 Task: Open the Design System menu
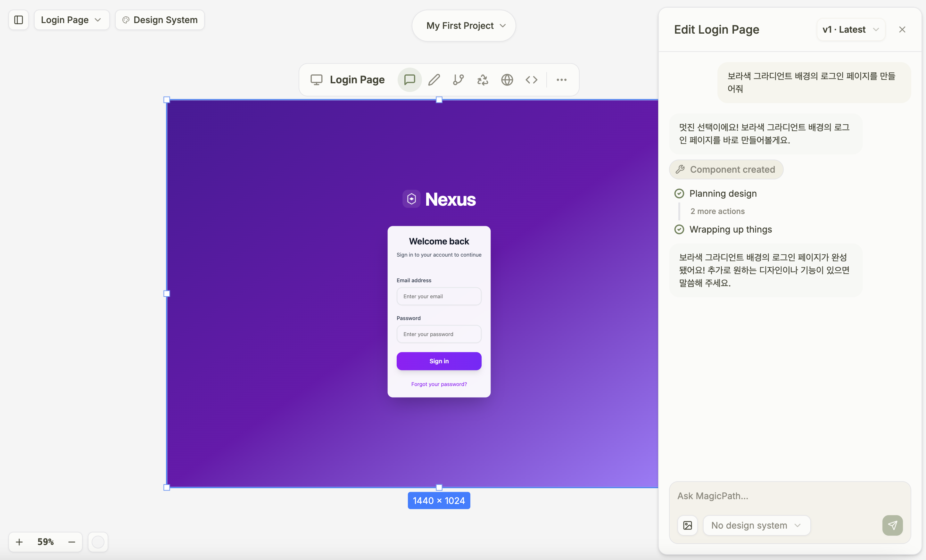pyautogui.click(x=159, y=20)
